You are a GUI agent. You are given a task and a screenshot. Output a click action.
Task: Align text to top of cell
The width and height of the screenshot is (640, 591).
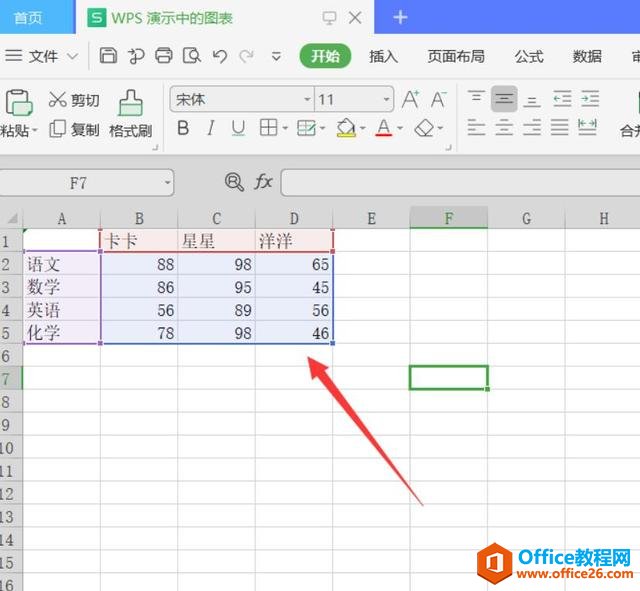[476, 99]
